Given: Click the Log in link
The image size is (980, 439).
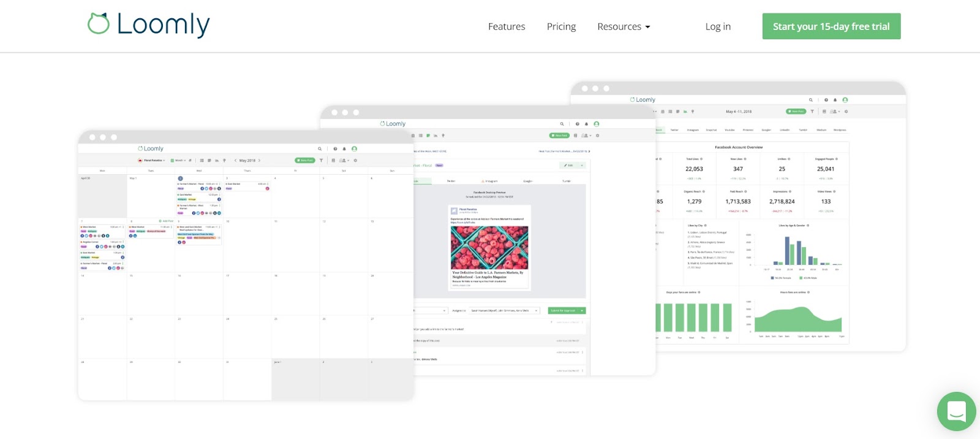Looking at the screenshot, I should 718,26.
